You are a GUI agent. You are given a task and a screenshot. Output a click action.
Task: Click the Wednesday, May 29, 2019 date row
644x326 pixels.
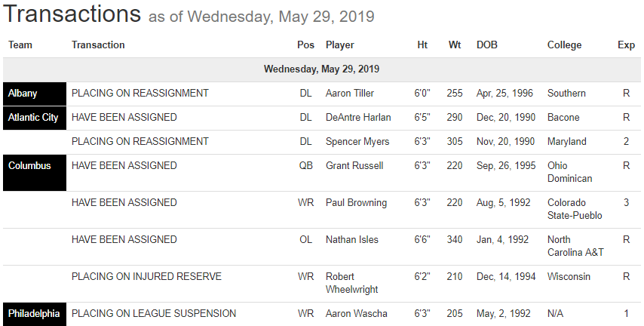pos(321,69)
